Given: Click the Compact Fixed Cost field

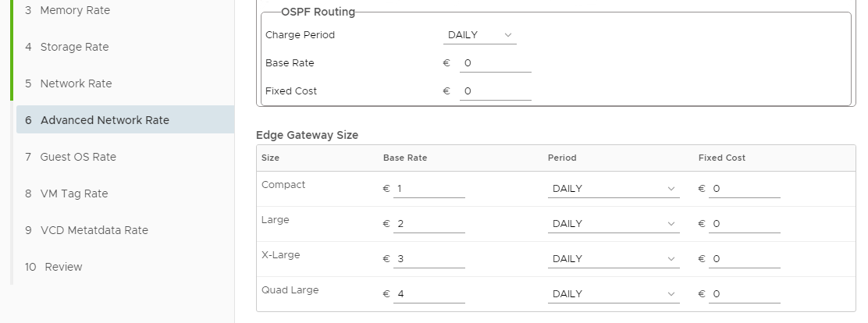Looking at the screenshot, I should tap(744, 189).
